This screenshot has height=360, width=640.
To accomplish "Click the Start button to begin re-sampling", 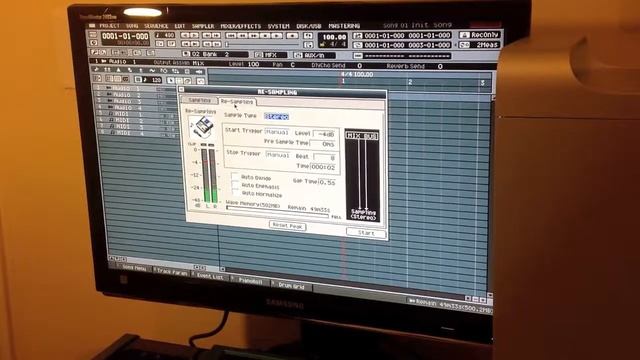I will pos(366,233).
